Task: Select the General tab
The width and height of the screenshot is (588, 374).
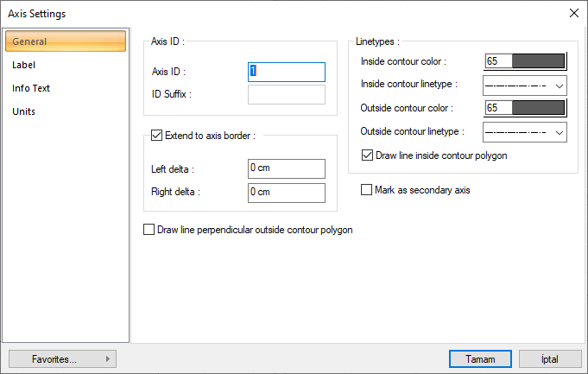Action: [65, 41]
